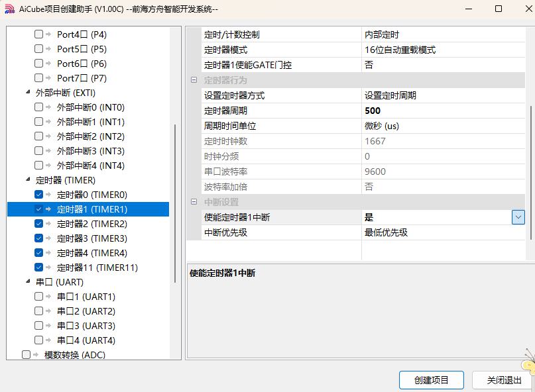Enable the Port6口 (P6) checkbox

click(x=38, y=64)
